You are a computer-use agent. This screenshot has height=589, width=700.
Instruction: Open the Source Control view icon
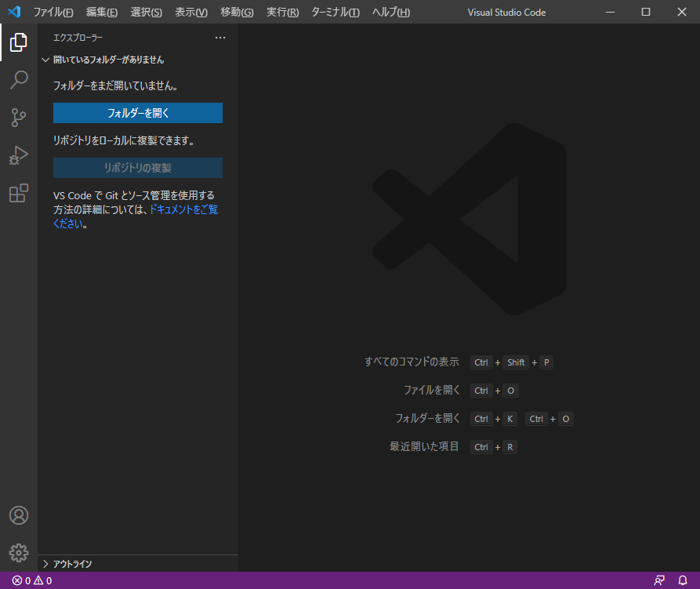[18, 118]
